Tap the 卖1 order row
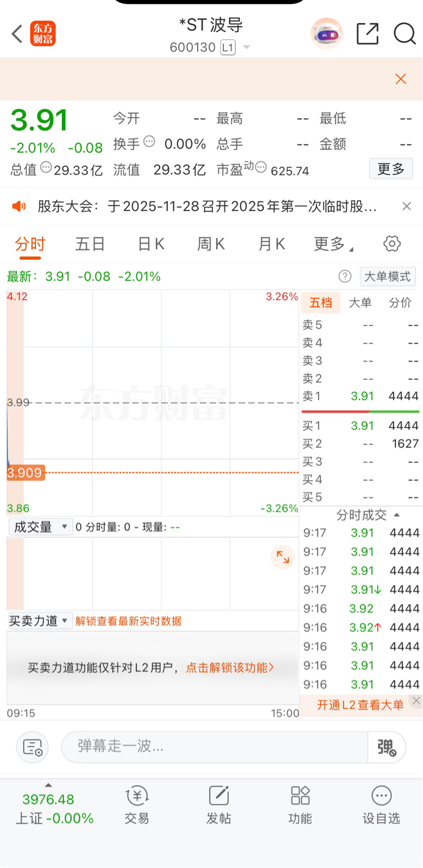The image size is (423, 868). tap(361, 396)
